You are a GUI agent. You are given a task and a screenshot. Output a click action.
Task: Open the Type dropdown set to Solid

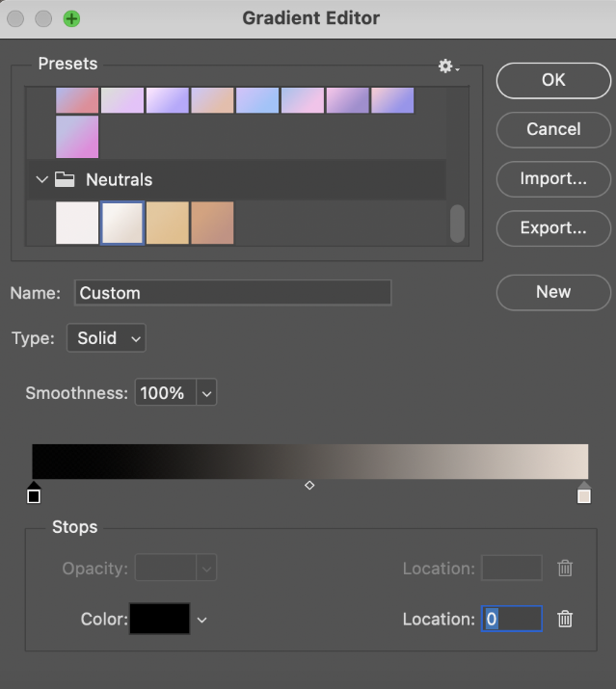click(106, 338)
